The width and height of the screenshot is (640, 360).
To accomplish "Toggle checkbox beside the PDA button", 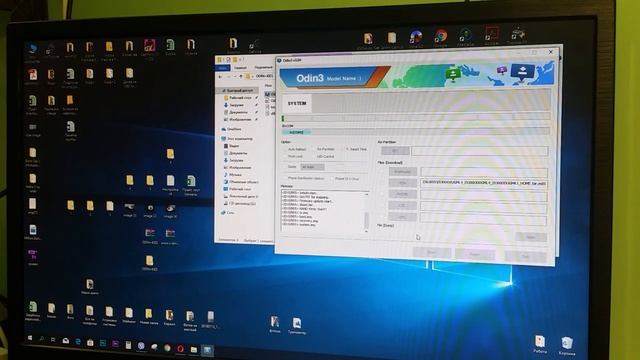I will coord(384,183).
